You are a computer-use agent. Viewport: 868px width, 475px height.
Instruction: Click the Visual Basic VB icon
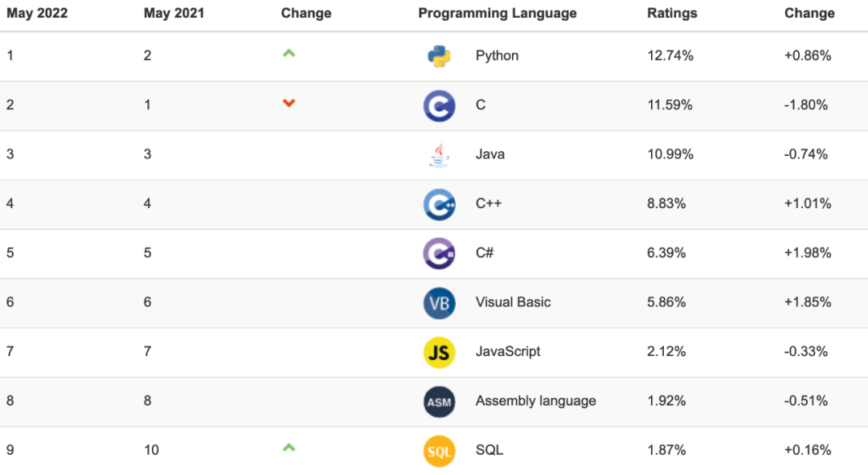pos(440,303)
